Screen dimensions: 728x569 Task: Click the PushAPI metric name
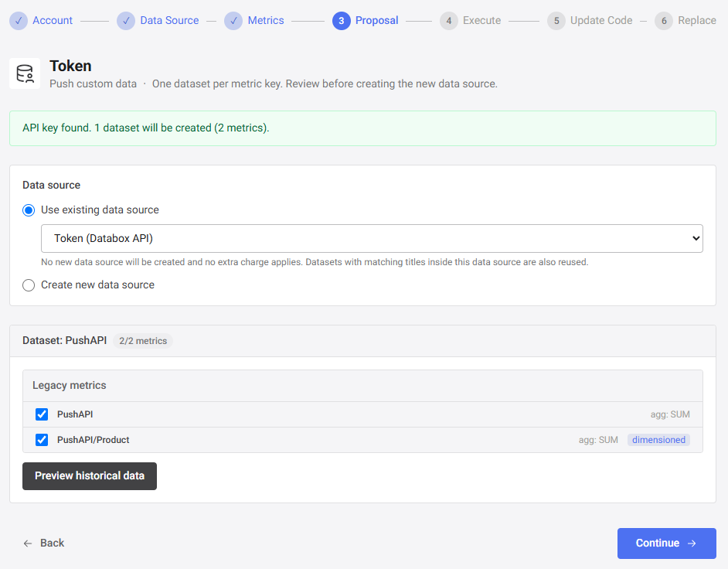75,414
